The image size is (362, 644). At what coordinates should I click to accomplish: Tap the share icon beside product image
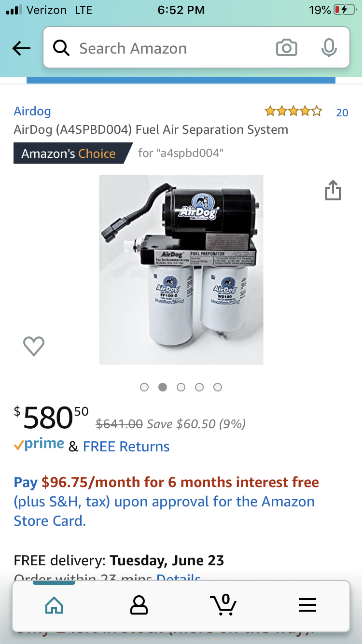(x=333, y=190)
